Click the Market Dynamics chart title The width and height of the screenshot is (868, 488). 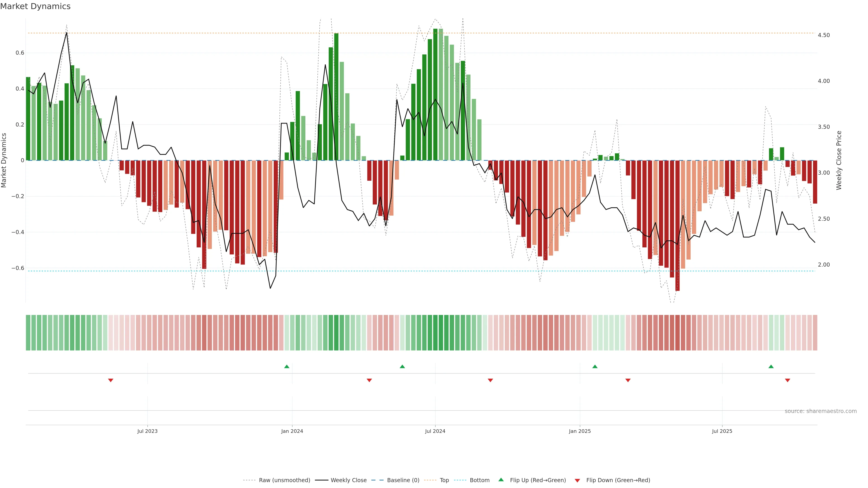point(35,6)
